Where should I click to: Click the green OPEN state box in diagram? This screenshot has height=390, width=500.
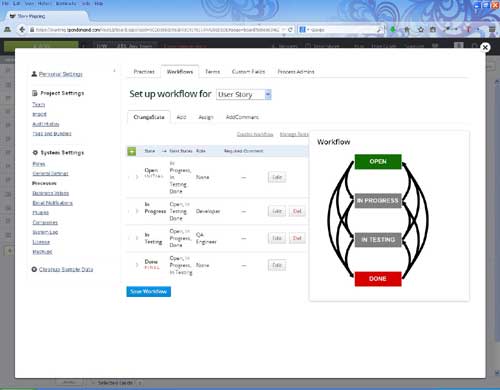[378, 162]
